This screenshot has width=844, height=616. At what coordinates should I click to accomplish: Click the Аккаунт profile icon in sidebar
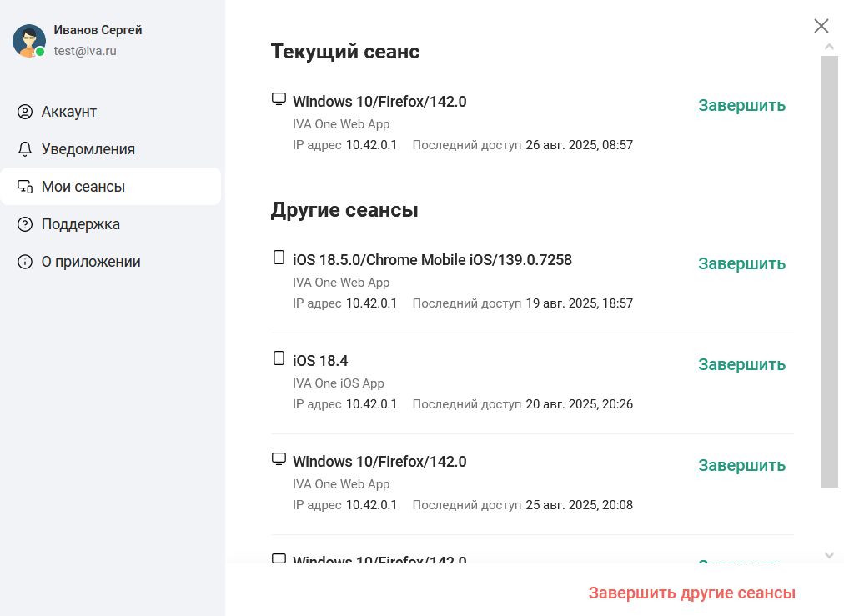[x=25, y=111]
